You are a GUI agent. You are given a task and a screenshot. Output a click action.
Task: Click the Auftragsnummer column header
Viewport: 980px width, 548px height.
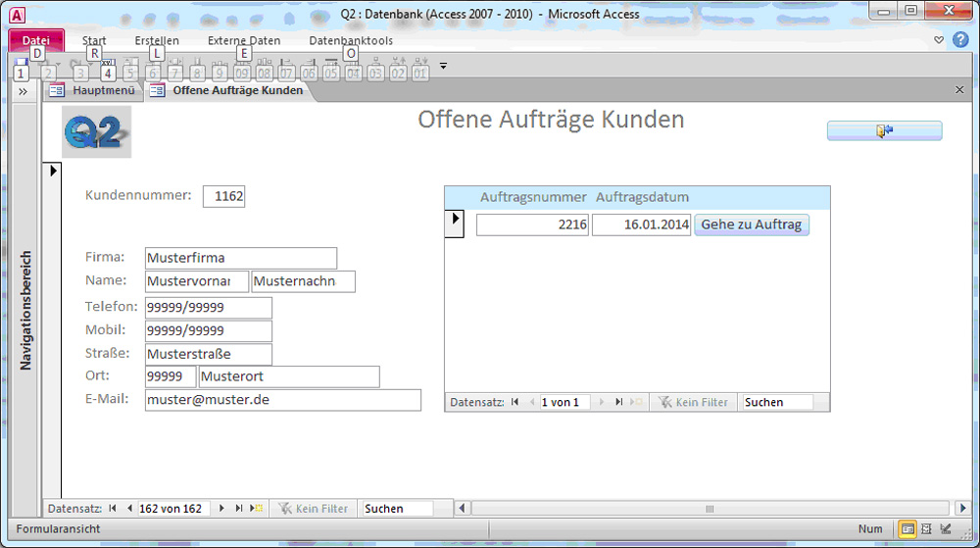coord(533,197)
